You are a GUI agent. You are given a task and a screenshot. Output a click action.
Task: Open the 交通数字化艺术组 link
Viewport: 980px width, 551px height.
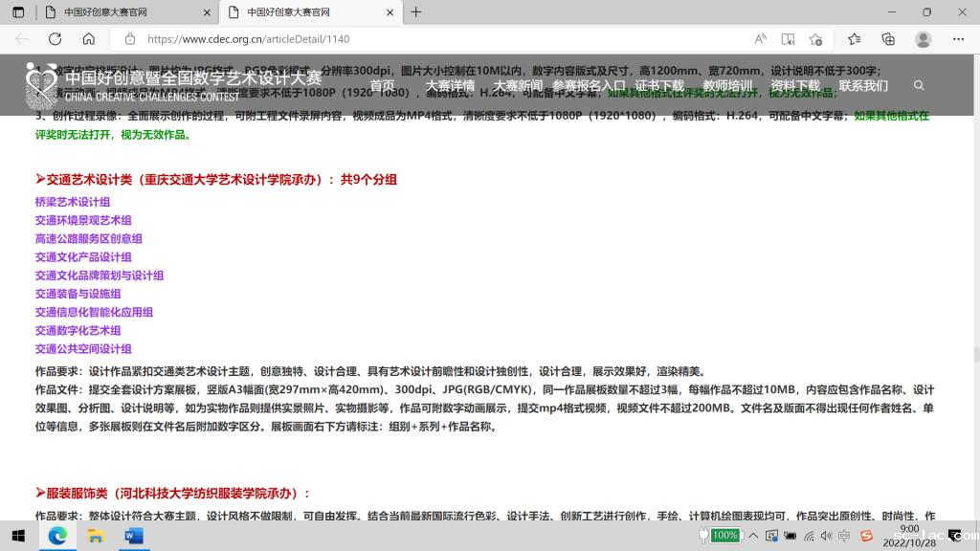pyautogui.click(x=78, y=331)
